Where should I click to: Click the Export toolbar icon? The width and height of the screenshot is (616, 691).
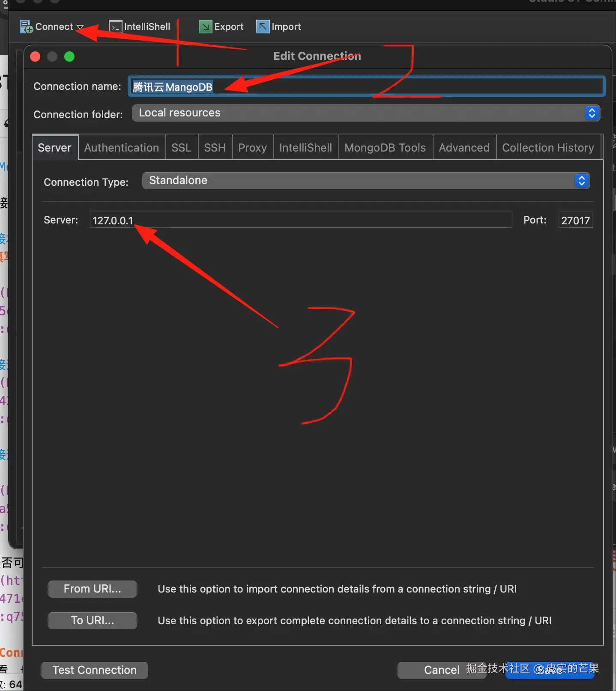[206, 27]
